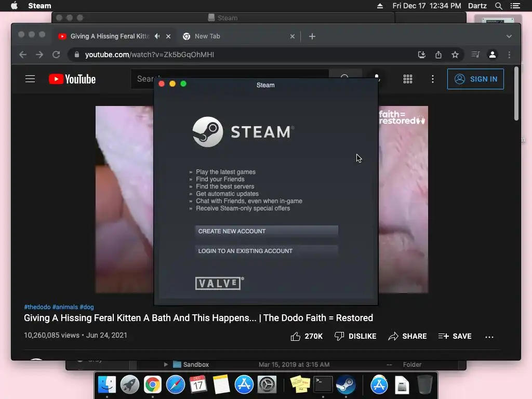
Task: Go back in Chrome browser
Action: [x=23, y=55]
